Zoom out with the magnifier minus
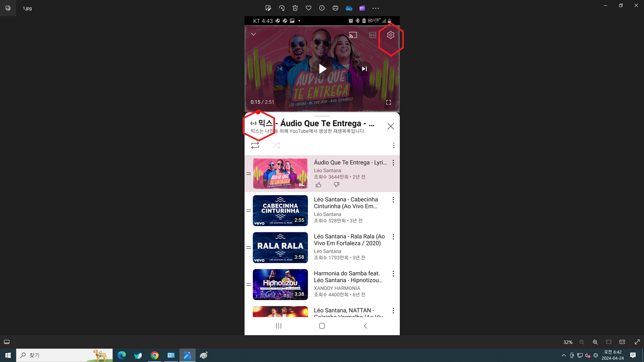This screenshot has height=362, width=644. (582, 342)
